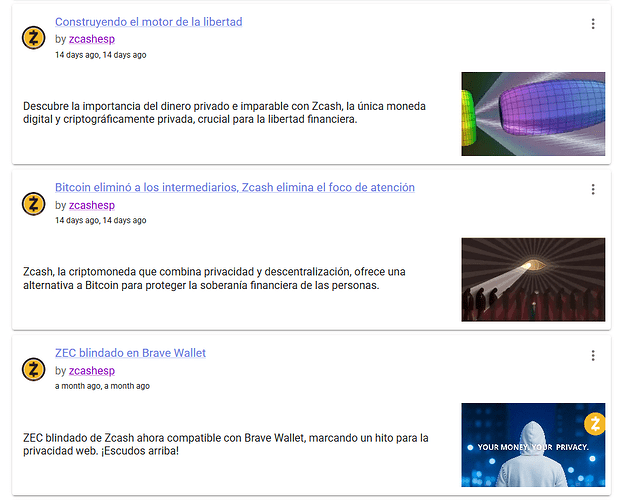
Task: Click 'a month ago' timestamp on ZEC blindado post
Action: coord(102,386)
